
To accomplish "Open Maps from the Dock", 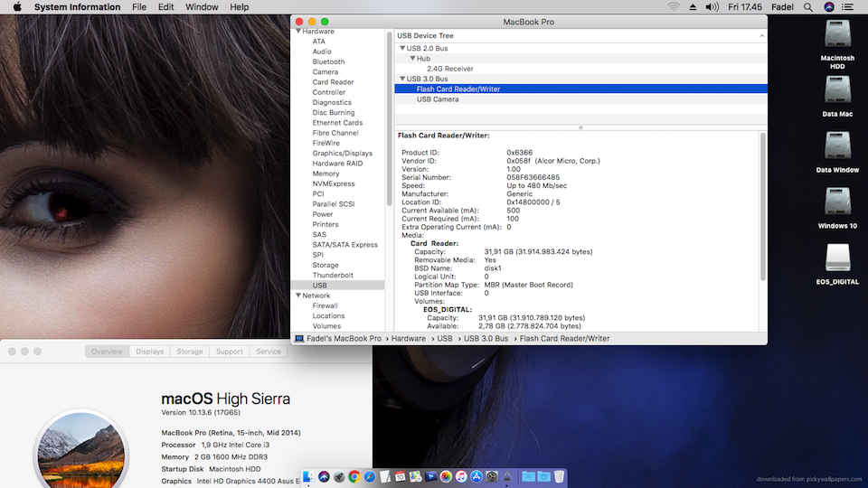I will [415, 477].
